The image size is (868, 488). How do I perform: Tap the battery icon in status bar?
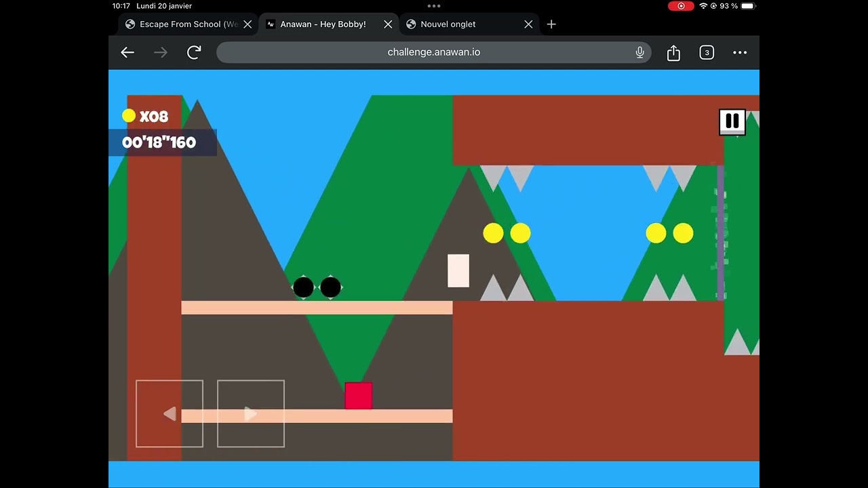(x=748, y=6)
